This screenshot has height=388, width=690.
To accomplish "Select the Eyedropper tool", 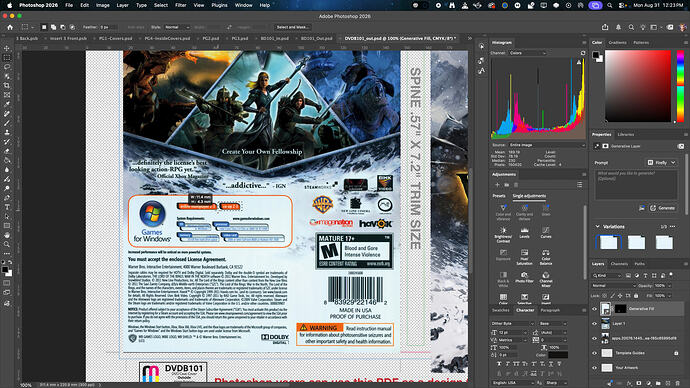I will click(x=7, y=104).
